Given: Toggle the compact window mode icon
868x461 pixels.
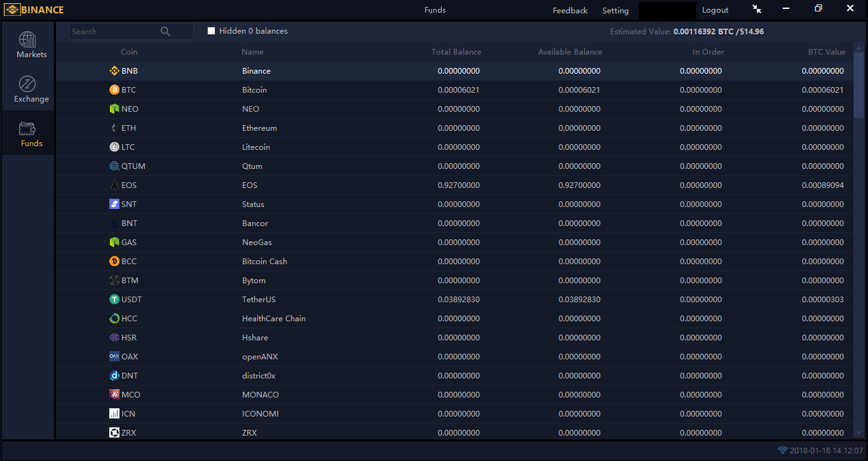Looking at the screenshot, I should tap(757, 9).
